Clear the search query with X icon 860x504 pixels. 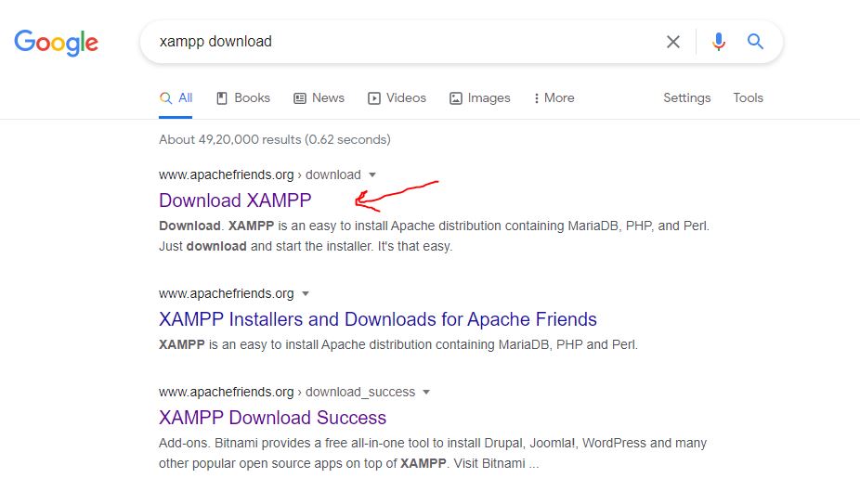point(673,42)
